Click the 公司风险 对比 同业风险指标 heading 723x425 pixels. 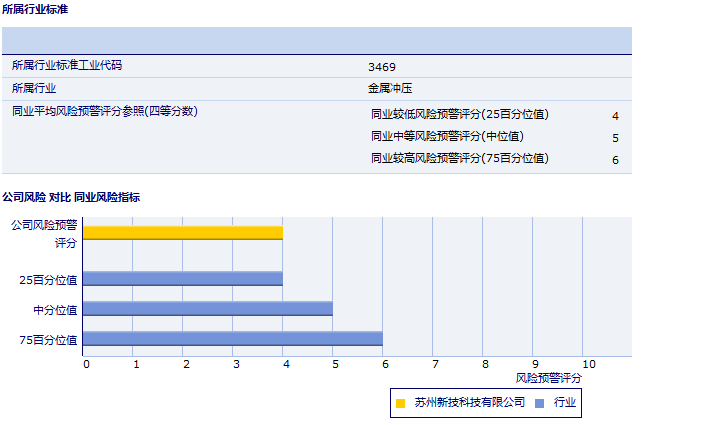[71, 197]
